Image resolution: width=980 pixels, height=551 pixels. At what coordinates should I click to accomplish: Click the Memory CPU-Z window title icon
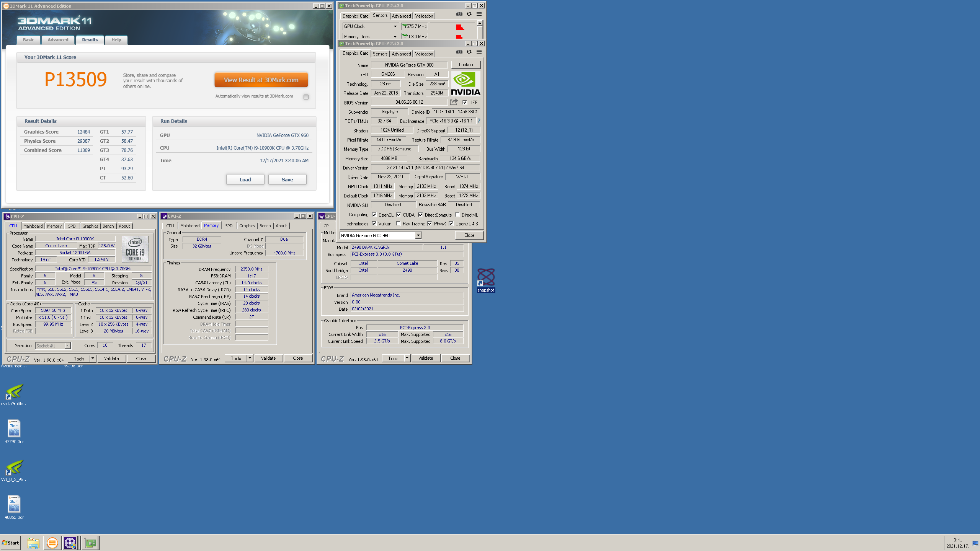[x=164, y=216]
